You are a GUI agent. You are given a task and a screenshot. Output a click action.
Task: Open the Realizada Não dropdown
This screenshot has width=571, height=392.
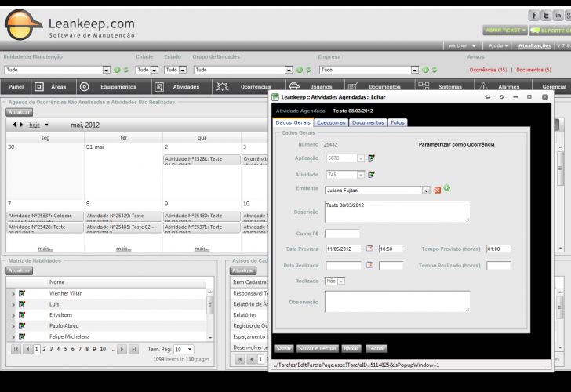(341, 281)
